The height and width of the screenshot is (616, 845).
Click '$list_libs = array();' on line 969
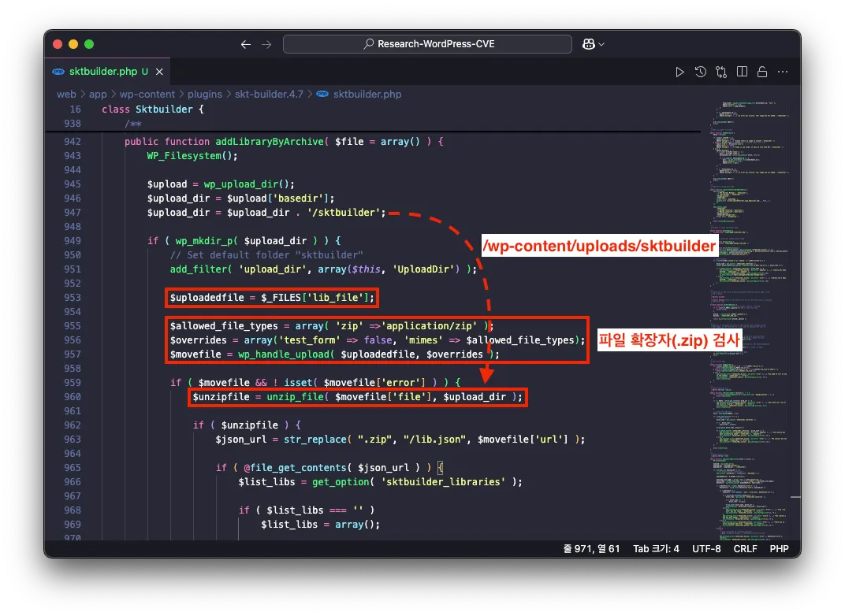click(x=320, y=525)
